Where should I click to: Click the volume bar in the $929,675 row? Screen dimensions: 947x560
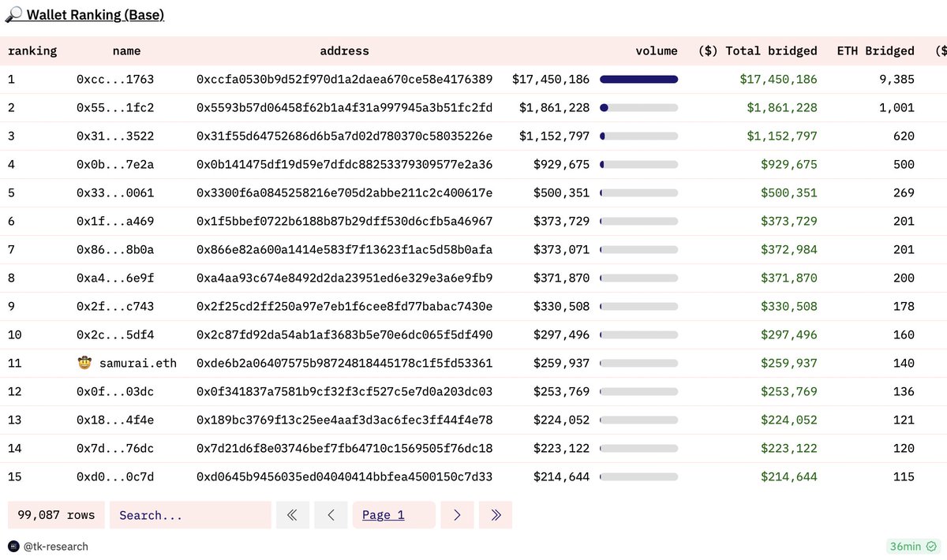pos(638,164)
